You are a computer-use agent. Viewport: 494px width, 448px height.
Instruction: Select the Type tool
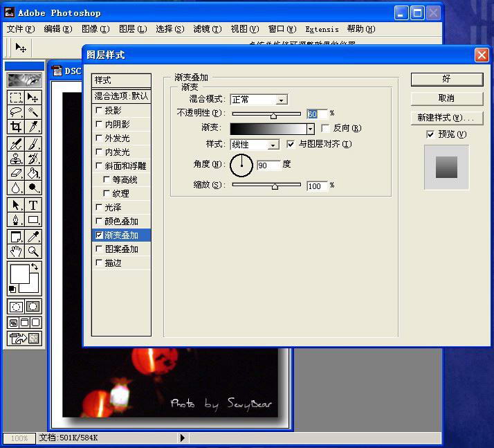coord(33,205)
